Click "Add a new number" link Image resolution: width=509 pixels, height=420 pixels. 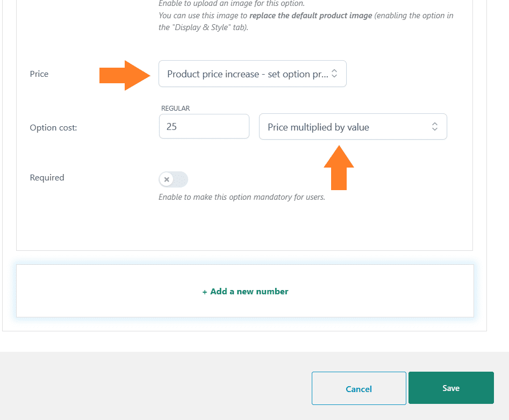click(x=246, y=291)
